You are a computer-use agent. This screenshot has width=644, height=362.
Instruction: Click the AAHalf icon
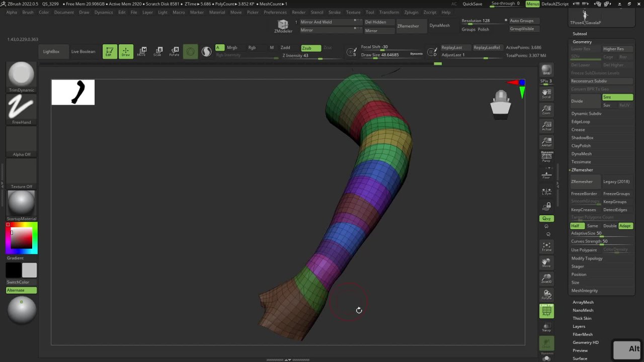546,142
